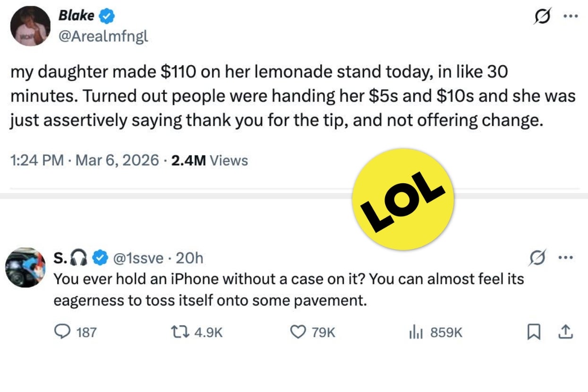The image size is (588, 392).
Task: Click the yellow LOL sticker
Action: (403, 199)
